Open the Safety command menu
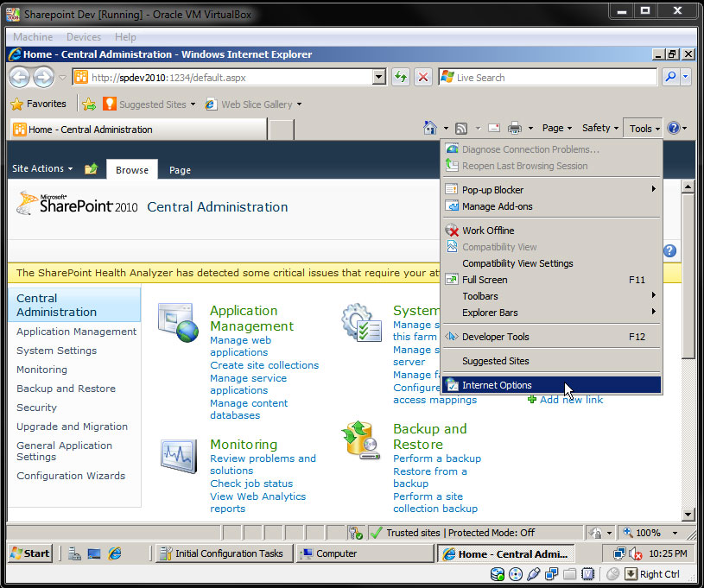Image resolution: width=704 pixels, height=588 pixels. [600, 128]
